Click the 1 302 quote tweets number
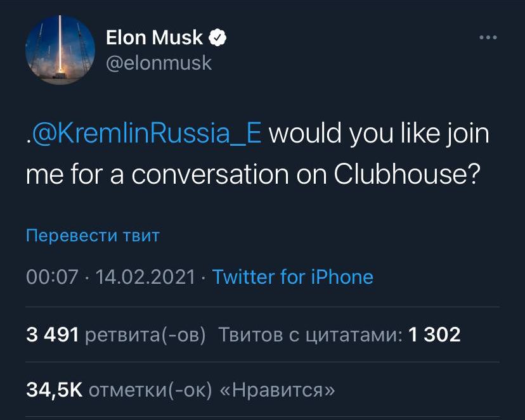Screen dimensions: 525x420 (x=434, y=334)
